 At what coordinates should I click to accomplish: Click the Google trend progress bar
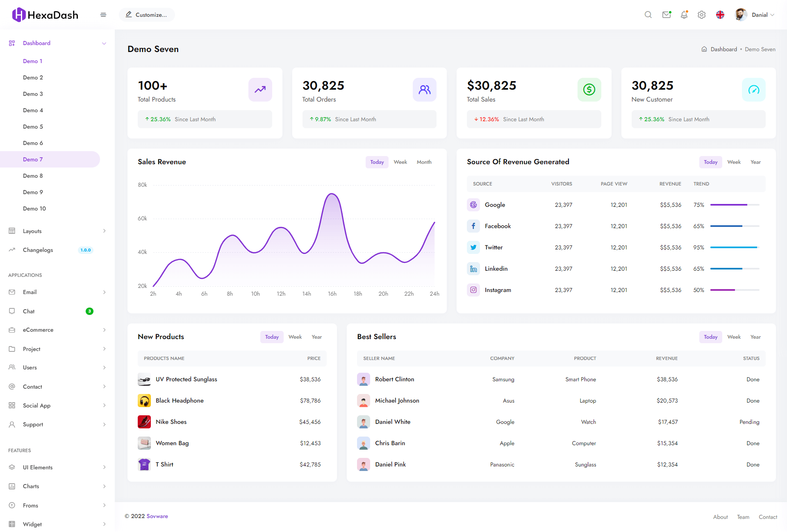(x=735, y=205)
